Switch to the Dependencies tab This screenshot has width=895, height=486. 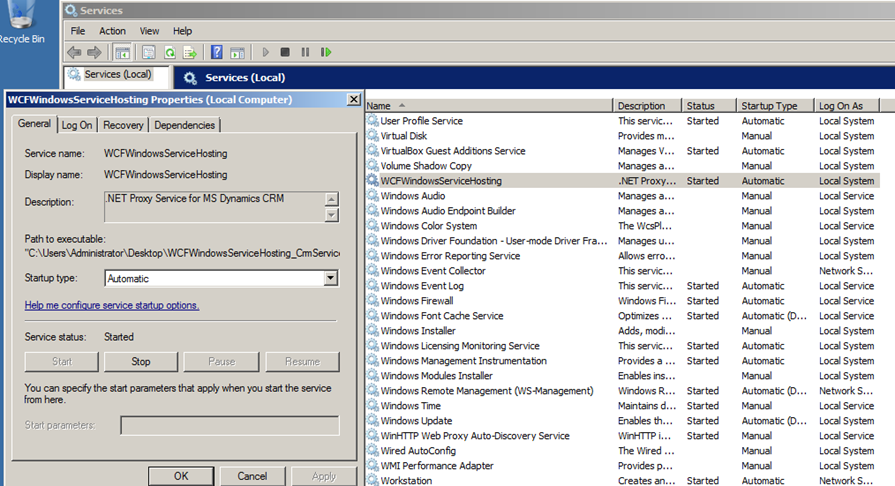point(184,125)
